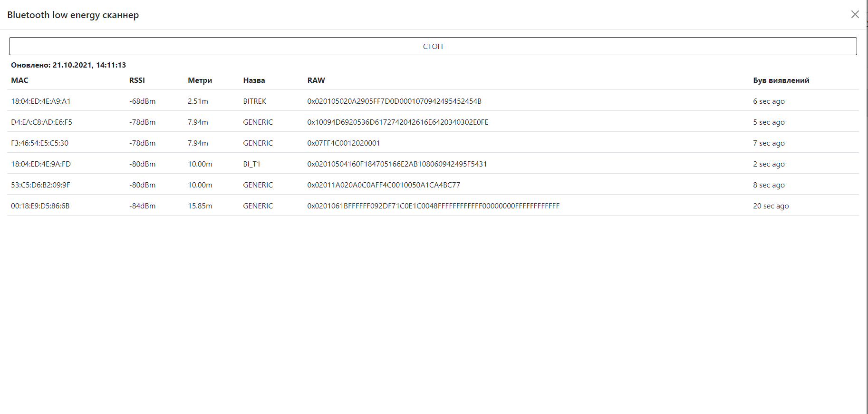Select MAC address 18:04:ED:4E:A9:A1
This screenshot has width=868, height=414.
click(x=41, y=101)
